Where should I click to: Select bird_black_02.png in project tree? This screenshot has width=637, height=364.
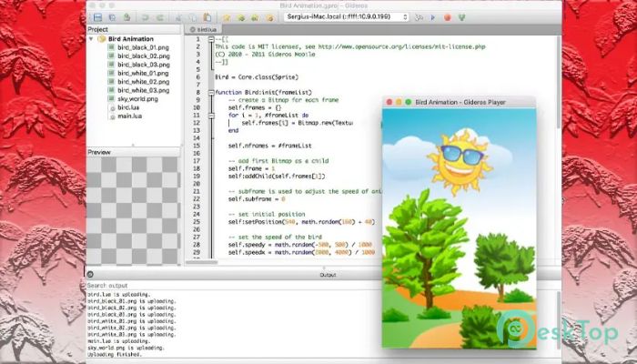coord(144,56)
